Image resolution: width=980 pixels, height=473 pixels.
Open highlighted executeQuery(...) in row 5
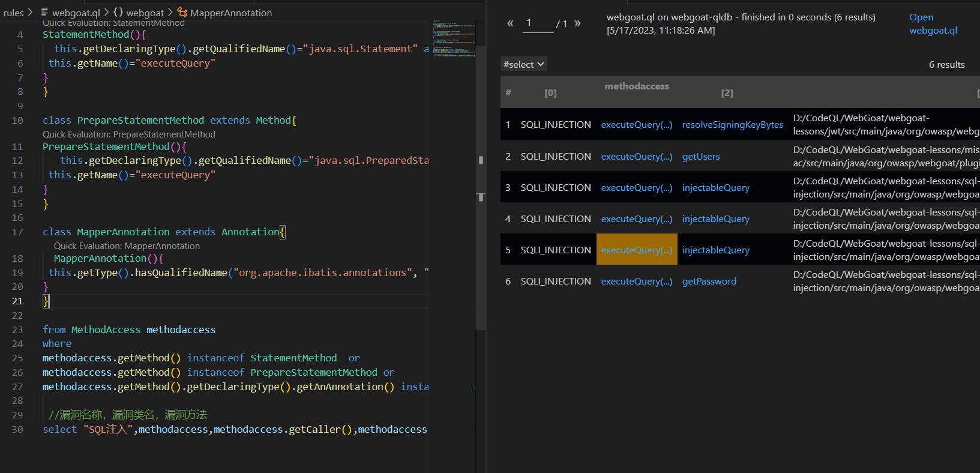point(637,250)
